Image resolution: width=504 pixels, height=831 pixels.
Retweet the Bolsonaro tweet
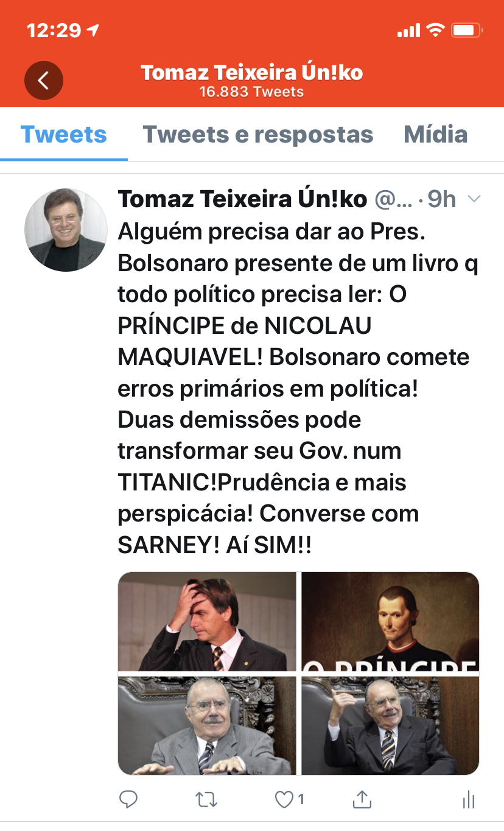click(x=206, y=799)
